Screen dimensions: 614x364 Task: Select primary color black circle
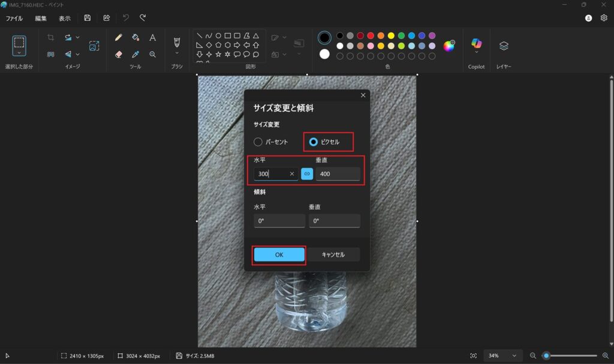pyautogui.click(x=324, y=38)
